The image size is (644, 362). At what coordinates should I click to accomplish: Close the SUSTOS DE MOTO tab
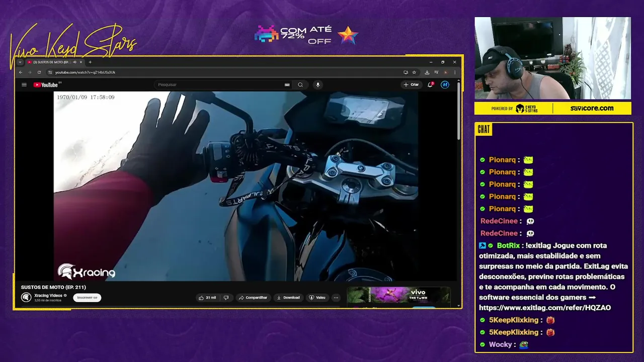[x=80, y=62]
